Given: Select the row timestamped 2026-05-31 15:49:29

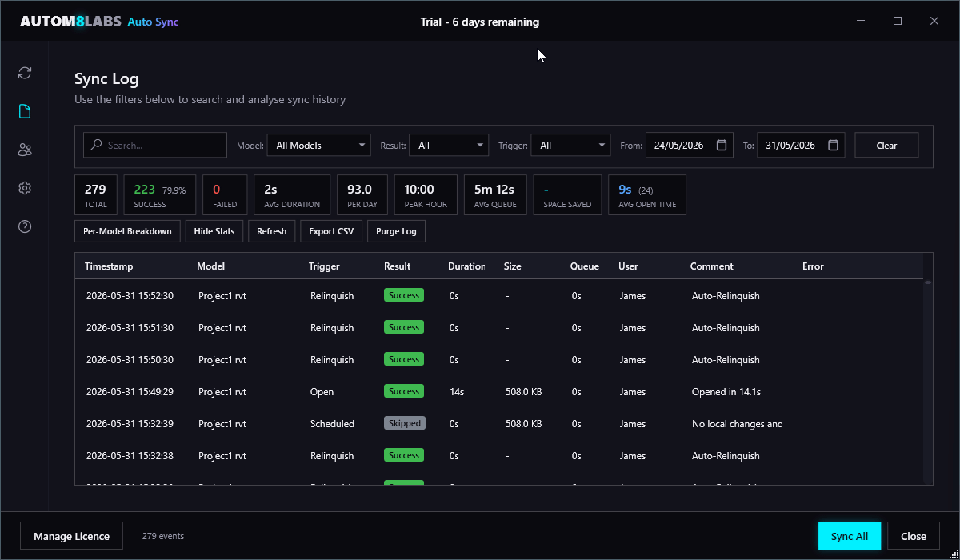Looking at the screenshot, I should pyautogui.click(x=499, y=391).
